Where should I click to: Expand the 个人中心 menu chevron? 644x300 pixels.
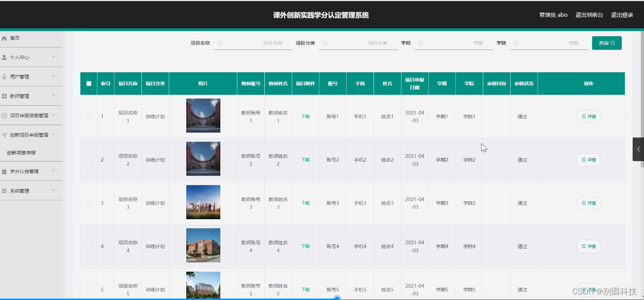click(x=53, y=57)
